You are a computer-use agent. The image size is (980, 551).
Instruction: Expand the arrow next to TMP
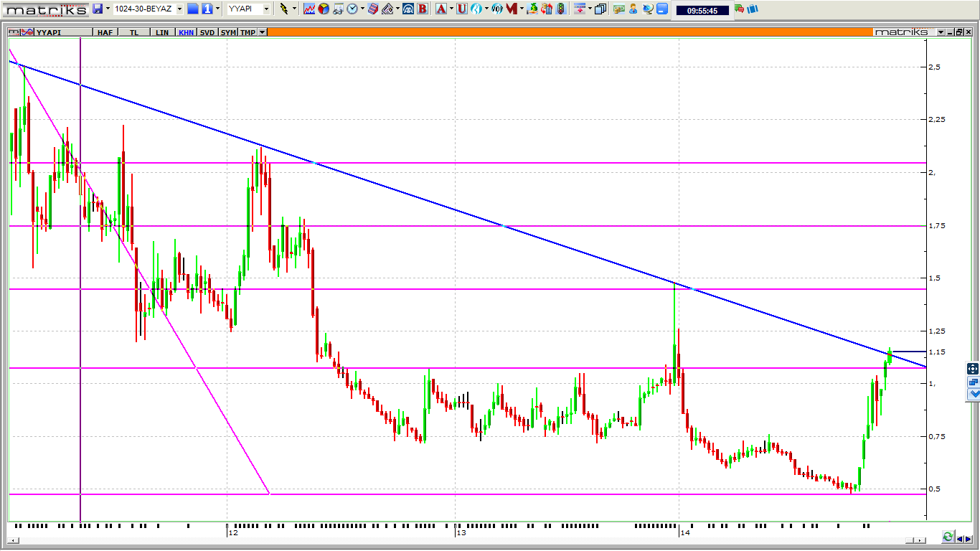(263, 32)
